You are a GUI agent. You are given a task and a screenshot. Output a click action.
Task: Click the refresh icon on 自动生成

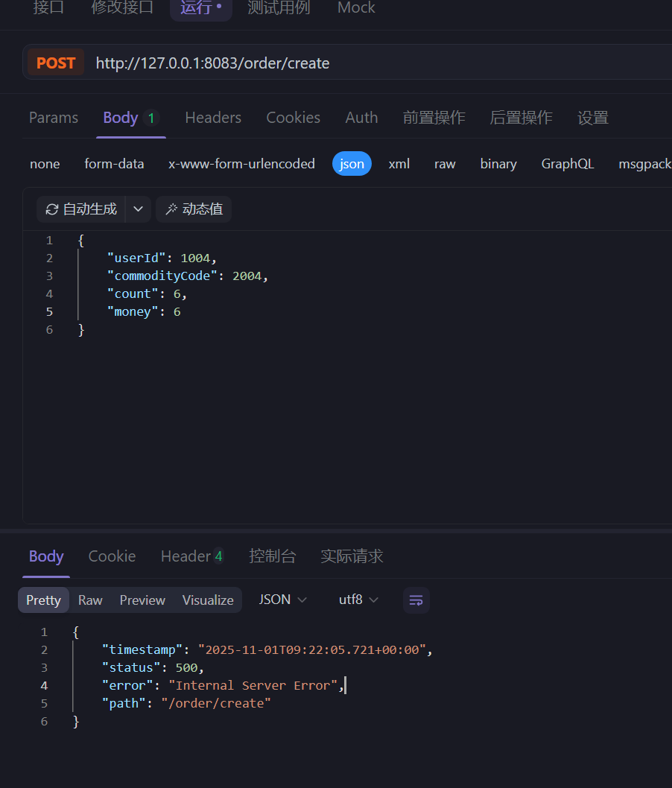(x=51, y=209)
